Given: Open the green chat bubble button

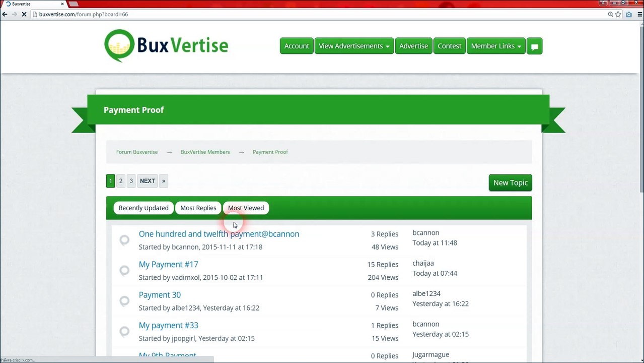Looking at the screenshot, I should (x=535, y=46).
